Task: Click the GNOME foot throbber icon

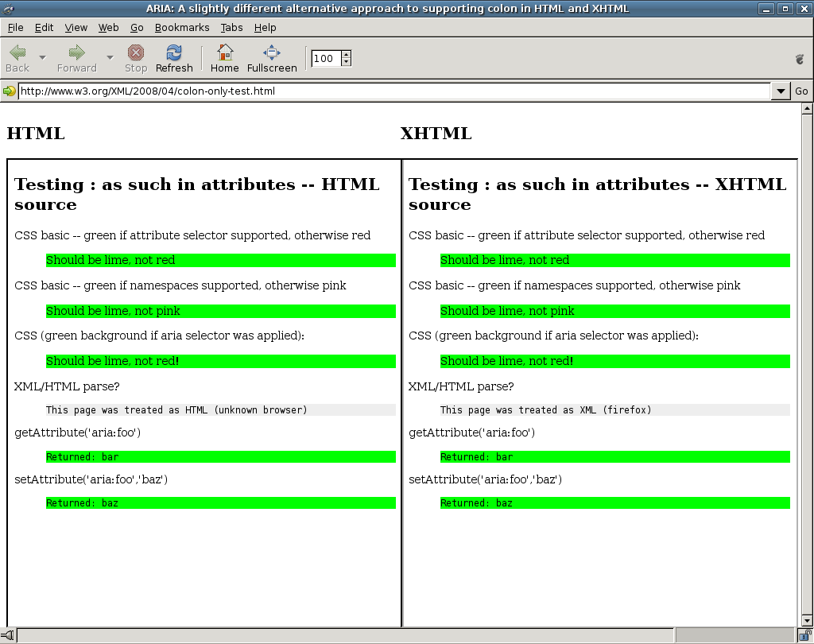Action: [x=800, y=59]
